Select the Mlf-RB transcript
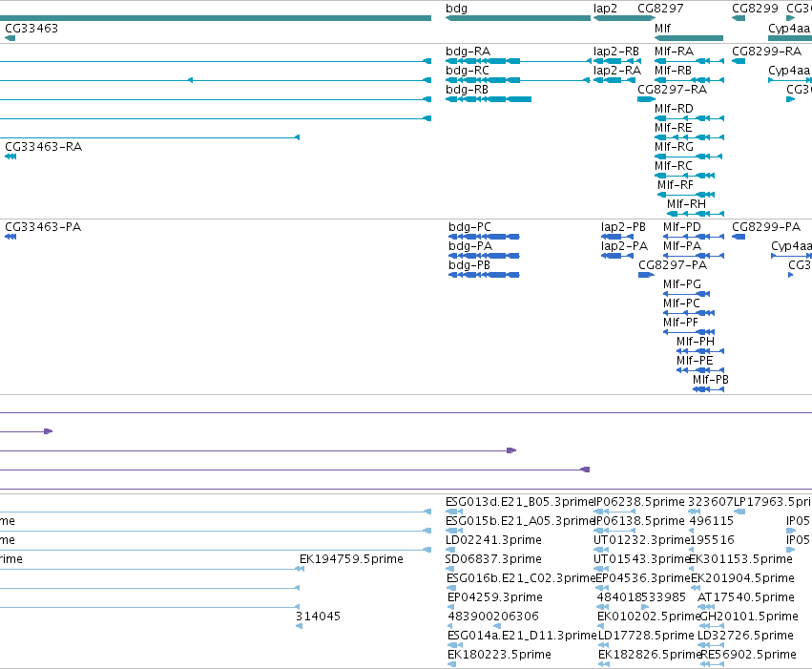Image resolution: width=812 pixels, height=669 pixels. 673,71
